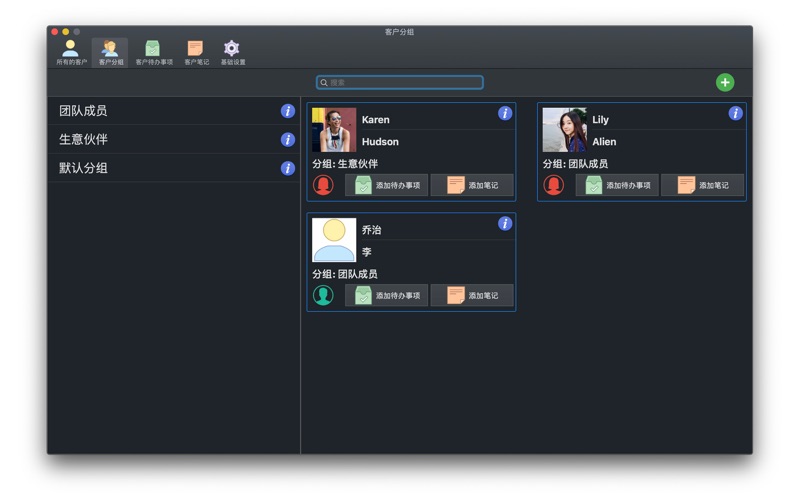800x500 pixels.
Task: Click 添加待办事项 on Lily Alien's card
Action: pyautogui.click(x=617, y=185)
